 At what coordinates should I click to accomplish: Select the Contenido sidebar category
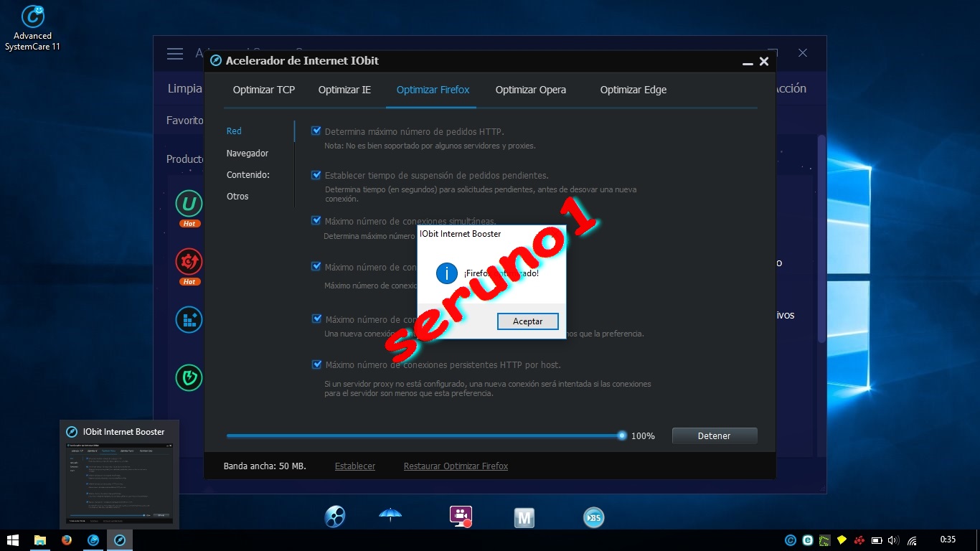tap(248, 175)
